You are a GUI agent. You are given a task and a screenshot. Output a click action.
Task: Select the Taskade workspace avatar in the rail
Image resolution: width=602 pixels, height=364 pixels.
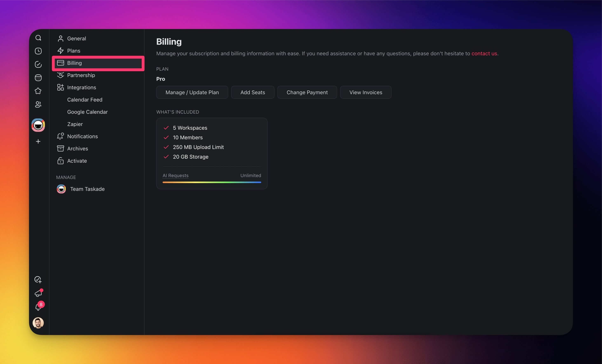[38, 125]
